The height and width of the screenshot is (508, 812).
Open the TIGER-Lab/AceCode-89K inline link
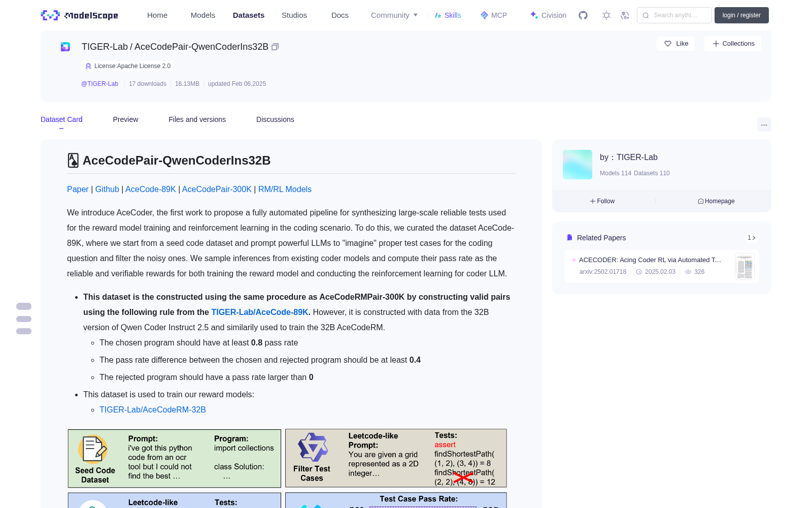(260, 312)
